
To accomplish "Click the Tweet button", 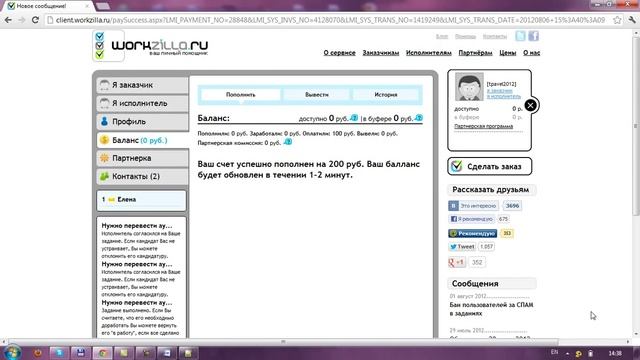I will tap(462, 247).
